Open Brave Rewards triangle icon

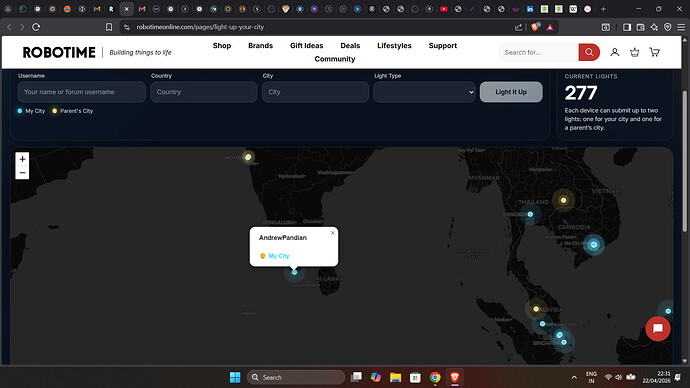click(x=550, y=27)
